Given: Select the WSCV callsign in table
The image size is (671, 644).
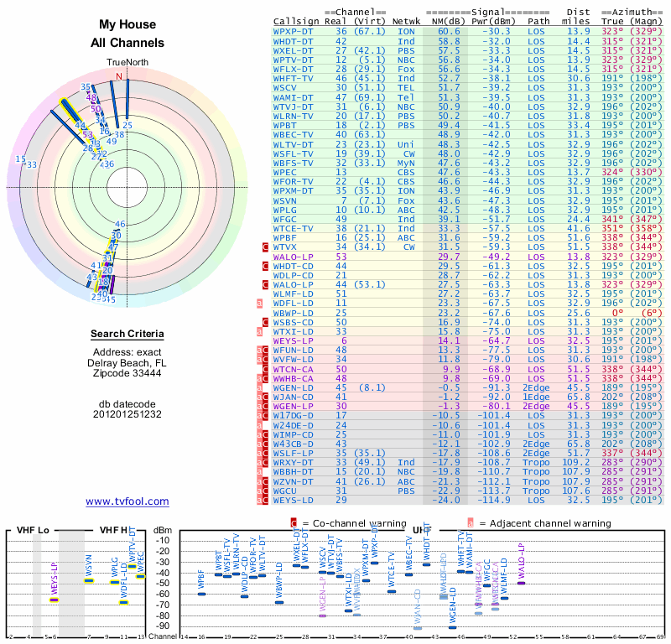Looking at the screenshot, I should (285, 88).
